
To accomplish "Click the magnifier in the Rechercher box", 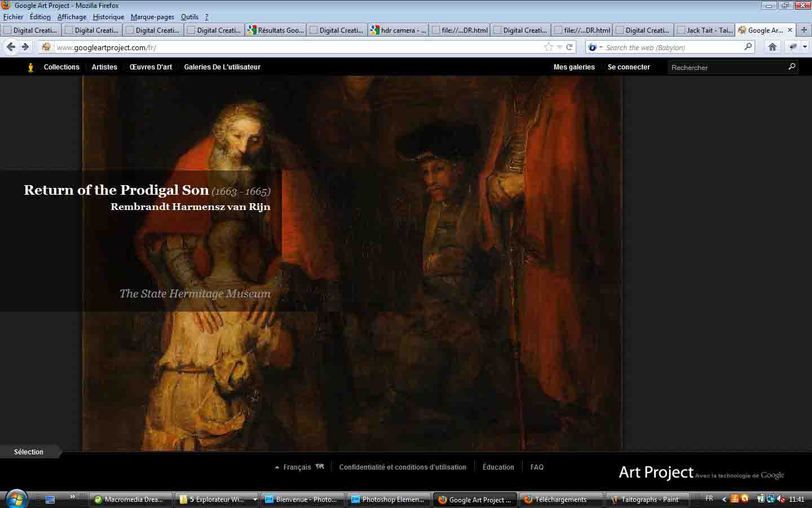I will pos(792,67).
